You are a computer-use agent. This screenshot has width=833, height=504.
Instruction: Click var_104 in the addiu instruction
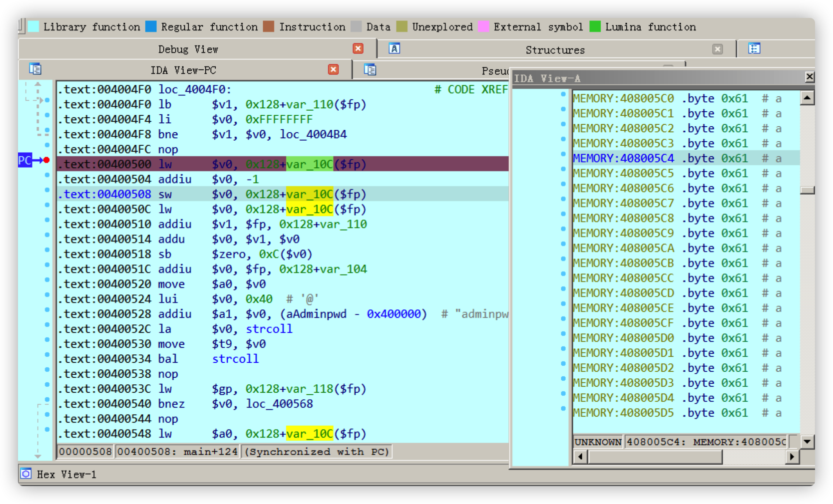pyautogui.click(x=344, y=269)
